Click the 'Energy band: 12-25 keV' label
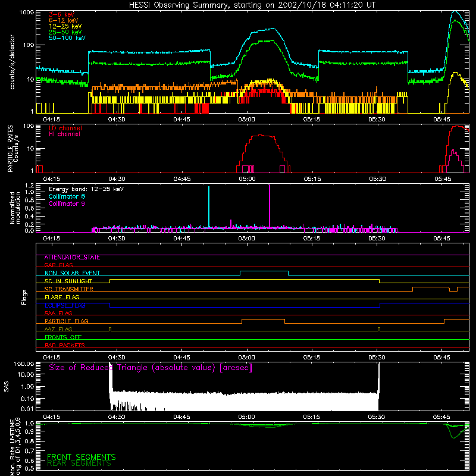Image resolution: width=476 pixels, height=476 pixels. tap(86, 189)
